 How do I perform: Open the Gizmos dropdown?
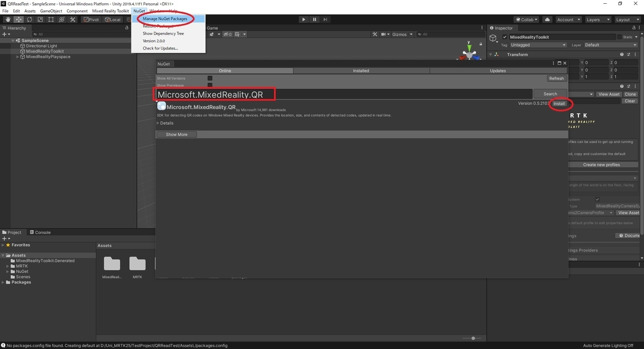pyautogui.click(x=402, y=34)
